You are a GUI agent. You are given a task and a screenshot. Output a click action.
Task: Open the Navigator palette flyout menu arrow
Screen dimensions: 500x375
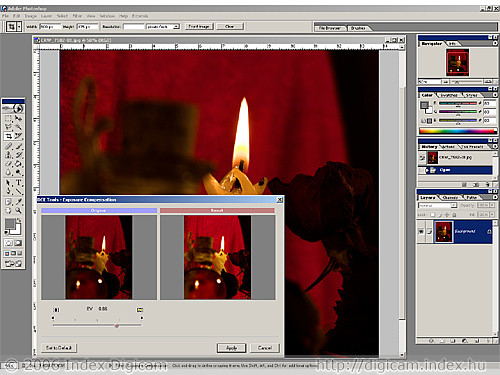(495, 44)
